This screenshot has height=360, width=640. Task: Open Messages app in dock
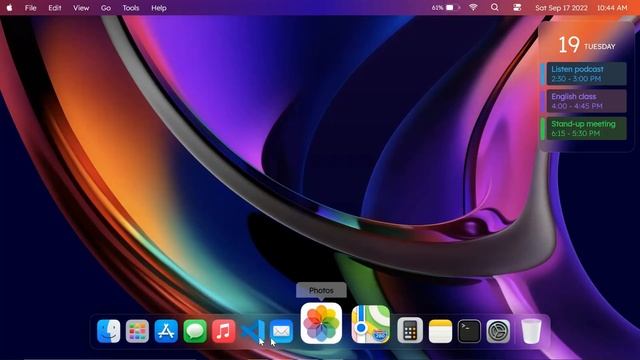[x=195, y=331]
